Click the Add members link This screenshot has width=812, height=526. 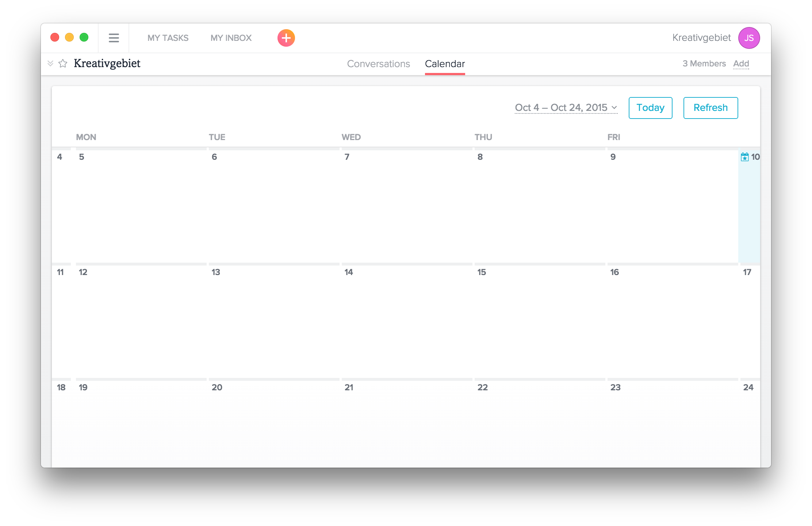pyautogui.click(x=741, y=63)
